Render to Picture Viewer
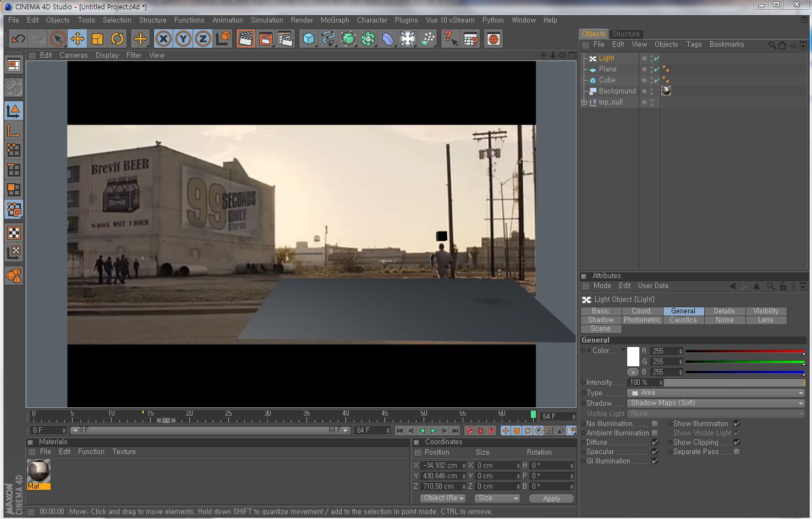This screenshot has width=812, height=519. pos(266,39)
